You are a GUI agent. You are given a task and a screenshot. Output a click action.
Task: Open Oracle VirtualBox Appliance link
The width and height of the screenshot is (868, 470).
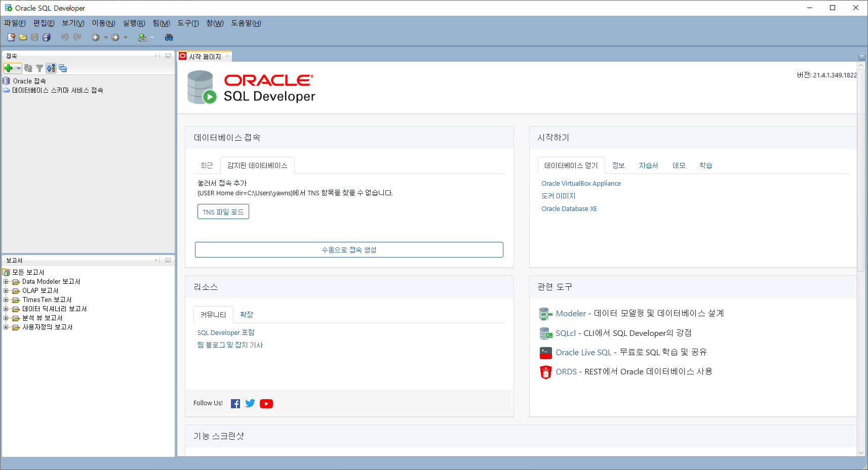581,184
